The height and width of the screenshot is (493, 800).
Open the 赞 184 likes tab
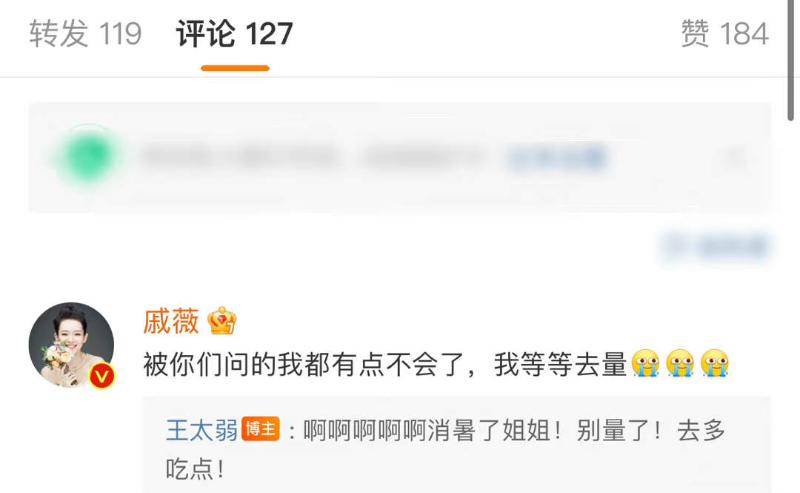coord(724,34)
